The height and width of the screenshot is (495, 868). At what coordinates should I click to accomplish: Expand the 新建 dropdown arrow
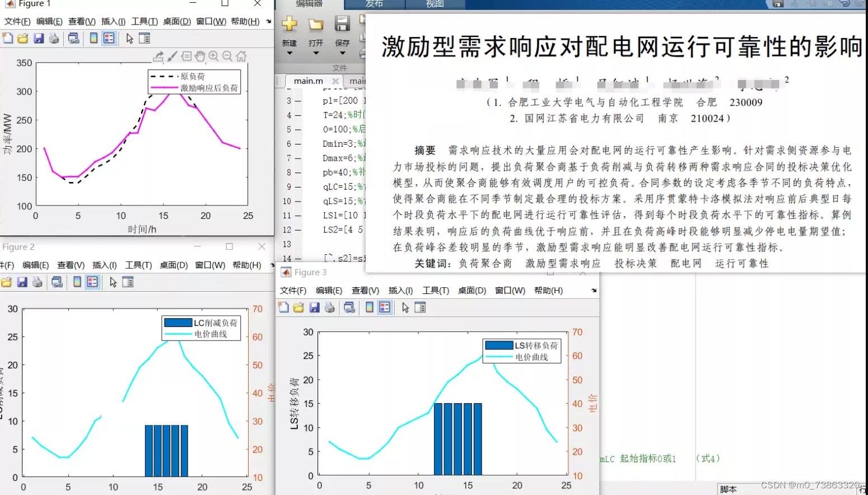(290, 53)
